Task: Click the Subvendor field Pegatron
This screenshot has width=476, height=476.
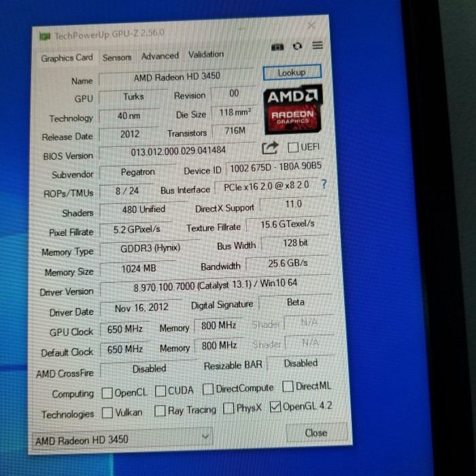Action: [138, 173]
